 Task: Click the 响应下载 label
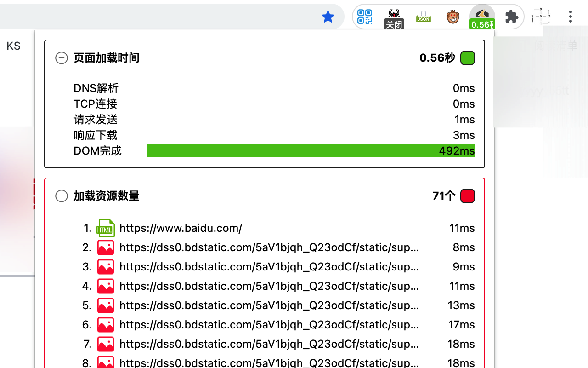pyautogui.click(x=96, y=135)
